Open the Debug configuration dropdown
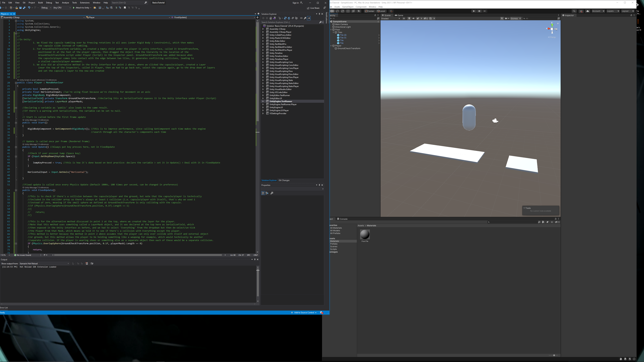 coord(46,8)
